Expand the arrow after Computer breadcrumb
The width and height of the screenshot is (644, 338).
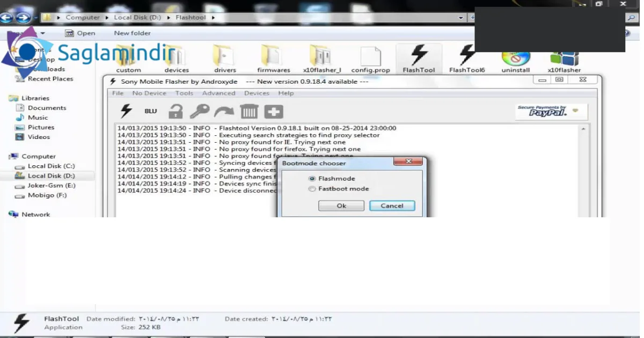pos(107,17)
